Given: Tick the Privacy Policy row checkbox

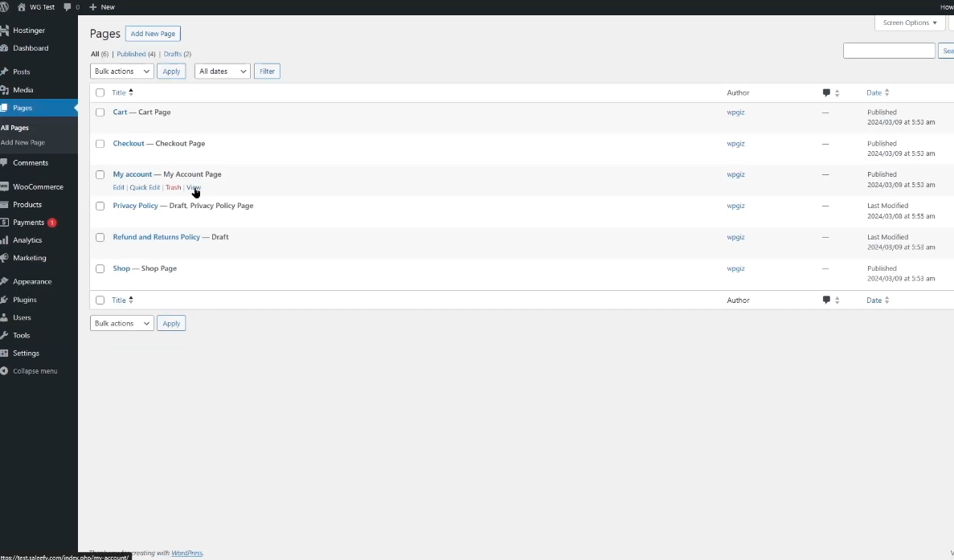Looking at the screenshot, I should [100, 206].
